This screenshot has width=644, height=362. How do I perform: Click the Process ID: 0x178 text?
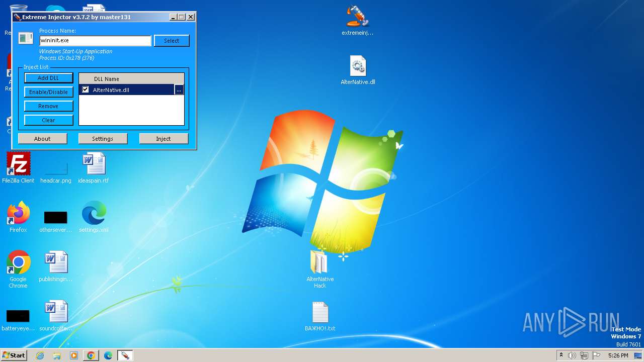pyautogui.click(x=67, y=58)
